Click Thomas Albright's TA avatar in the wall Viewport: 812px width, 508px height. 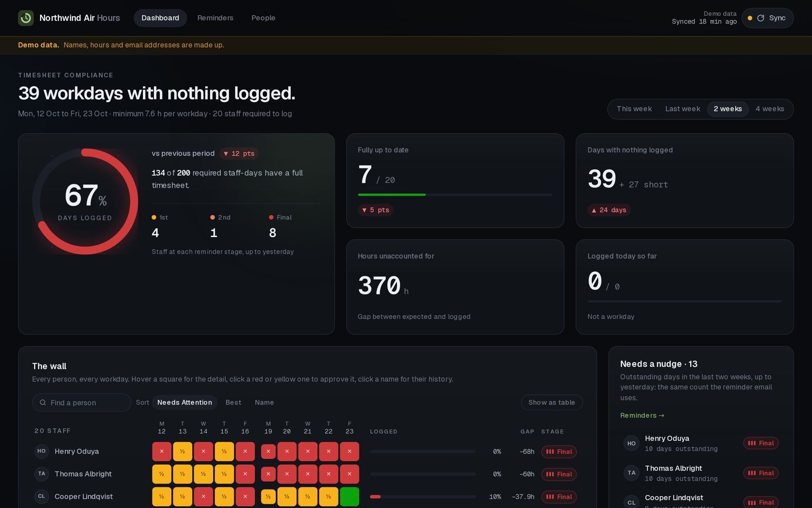(42, 474)
